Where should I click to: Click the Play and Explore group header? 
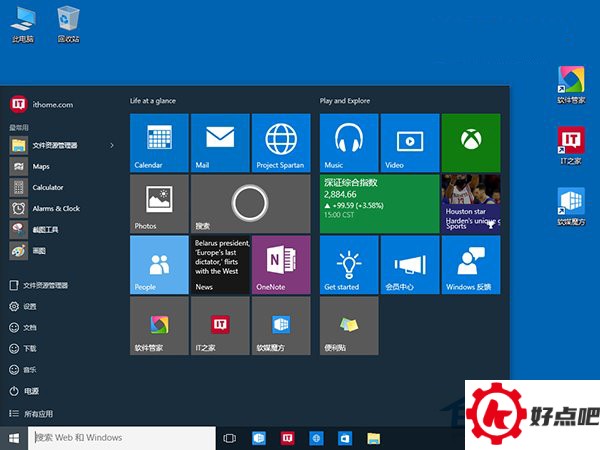pyautogui.click(x=345, y=101)
